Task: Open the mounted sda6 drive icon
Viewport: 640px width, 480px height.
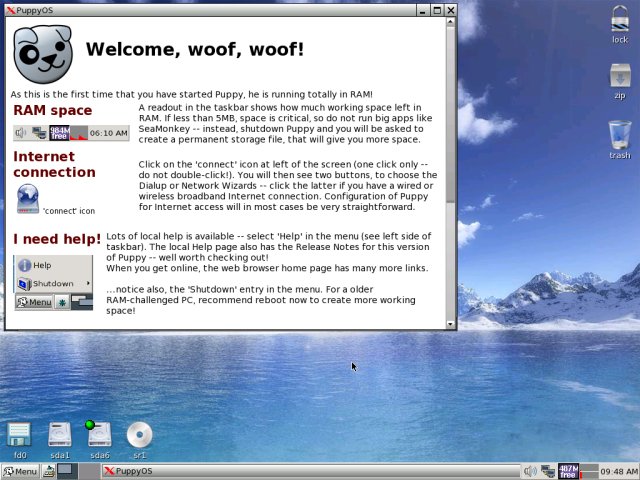Action: click(100, 435)
